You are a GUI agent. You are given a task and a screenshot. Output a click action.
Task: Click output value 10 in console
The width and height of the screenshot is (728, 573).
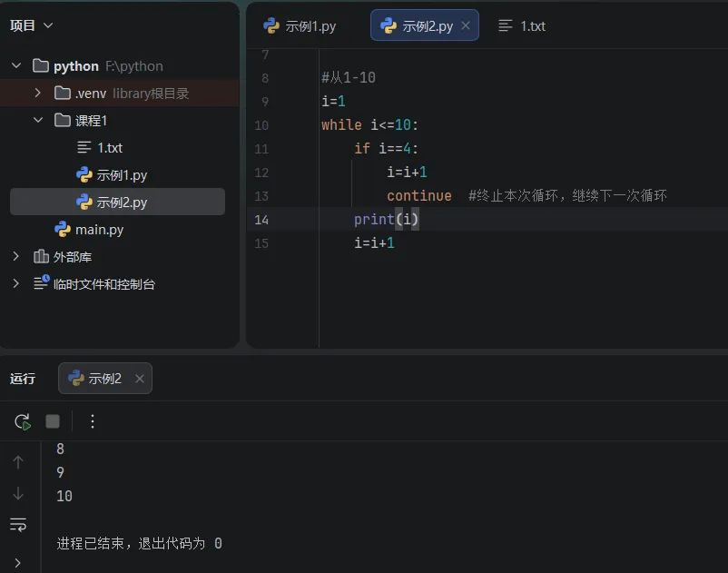64,496
